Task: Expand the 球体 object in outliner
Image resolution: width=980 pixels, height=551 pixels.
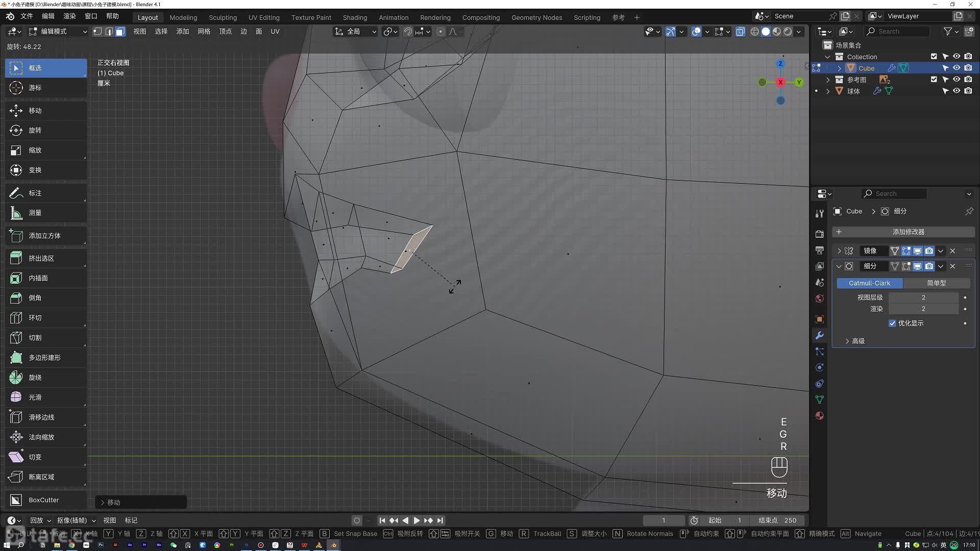Action: click(828, 91)
